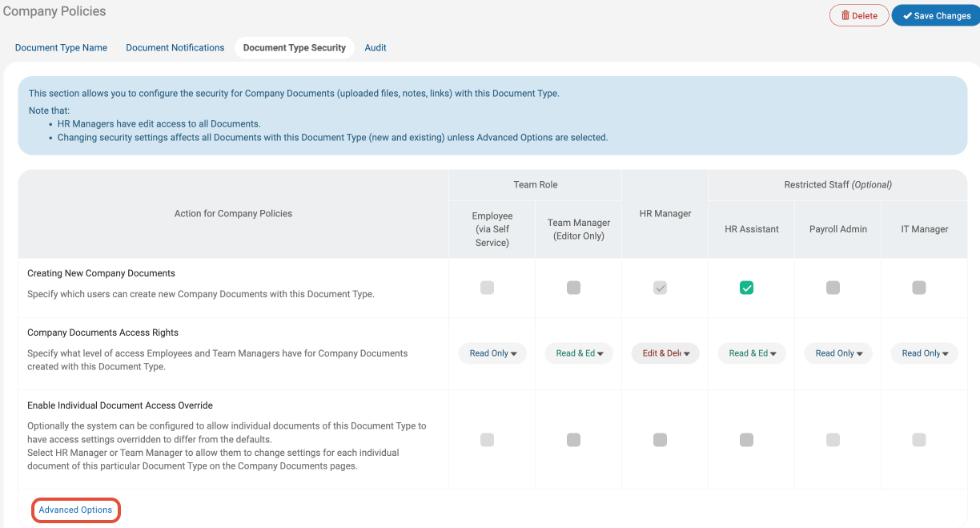Save changes with the blue button
The image size is (980, 528).
point(936,15)
